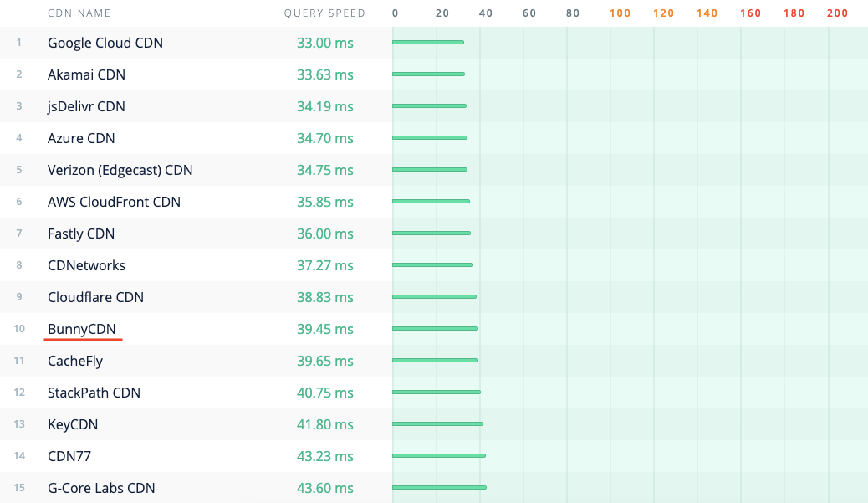The image size is (868, 503).
Task: Select the Cloudflare CDN name
Action: pos(95,297)
